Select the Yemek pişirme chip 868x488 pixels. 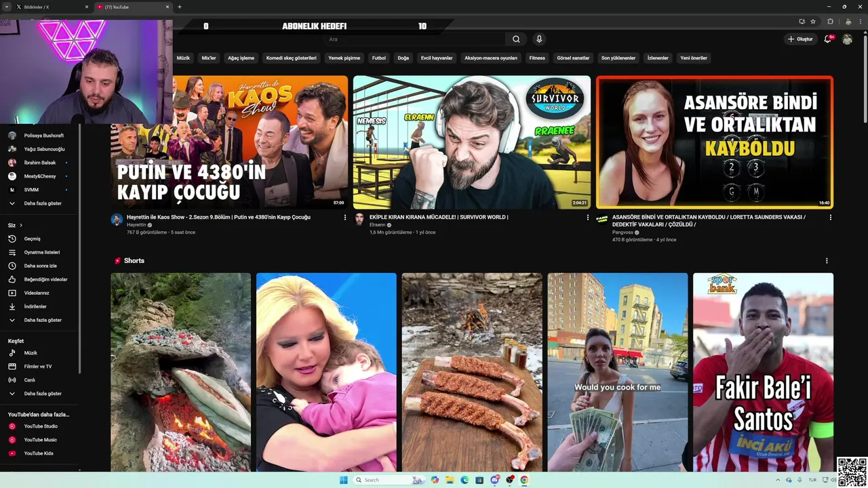(344, 58)
